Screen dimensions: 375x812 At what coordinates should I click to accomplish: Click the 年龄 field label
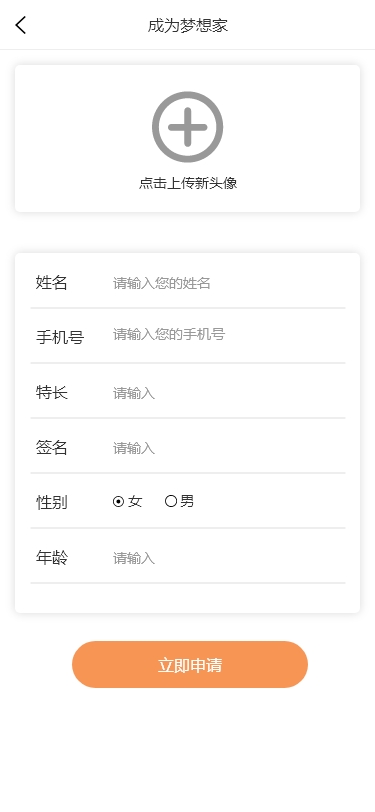(x=51, y=558)
